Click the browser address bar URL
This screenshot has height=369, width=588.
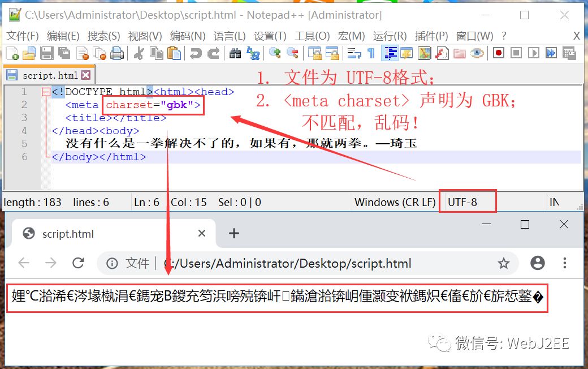[x=288, y=264]
